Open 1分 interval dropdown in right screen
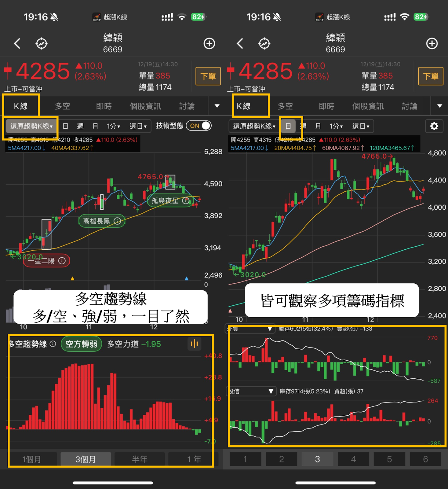The image size is (448, 489). pos(336,126)
